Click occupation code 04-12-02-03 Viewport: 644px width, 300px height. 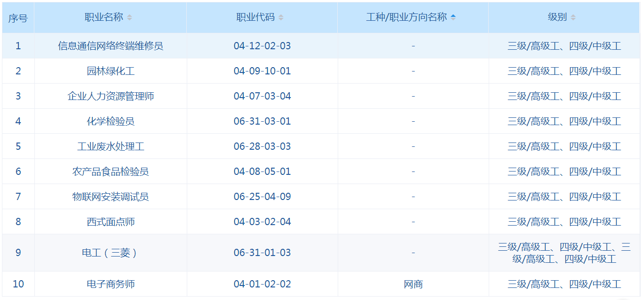point(262,46)
